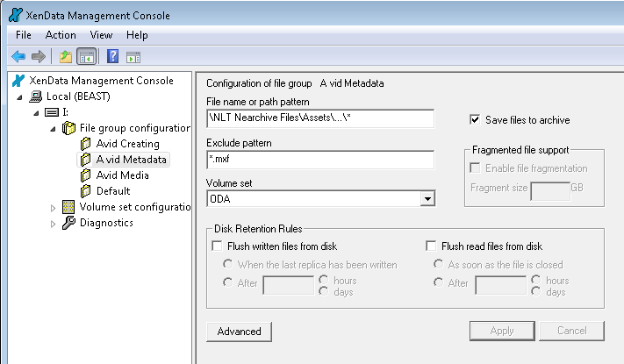Open Help via the blue question-mark icon
624x364 pixels.
112,56
